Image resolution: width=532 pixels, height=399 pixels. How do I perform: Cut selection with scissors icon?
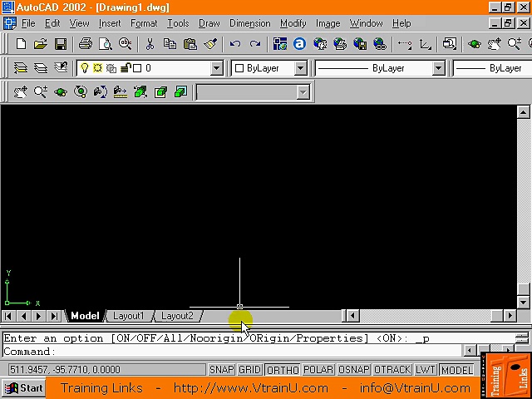[150, 44]
